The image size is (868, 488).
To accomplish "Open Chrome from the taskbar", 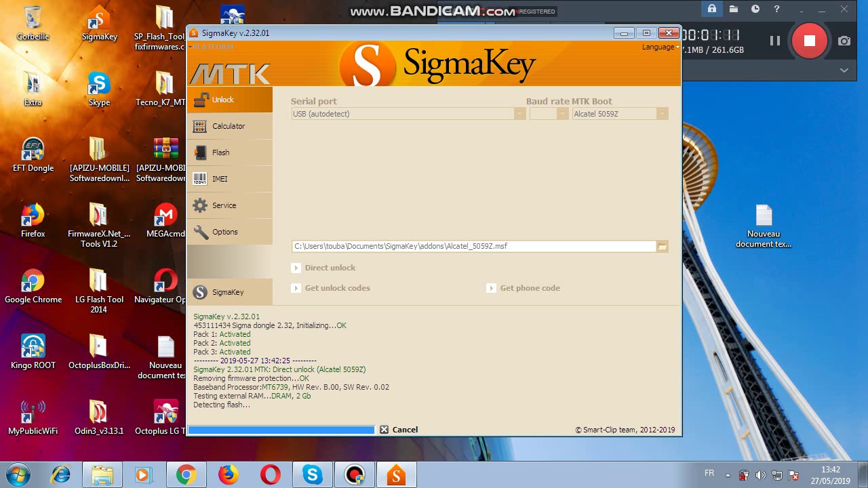I will click(186, 475).
